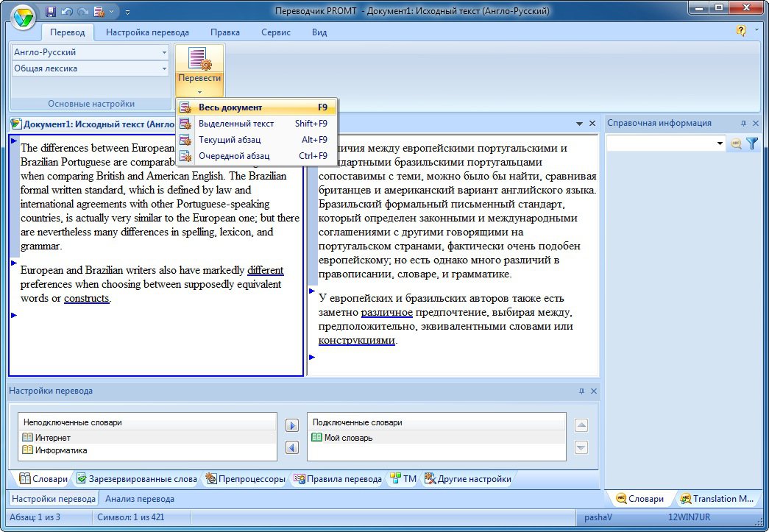The width and height of the screenshot is (769, 532).
Task: Open the Зарезервированные слова tab
Action: (137, 479)
